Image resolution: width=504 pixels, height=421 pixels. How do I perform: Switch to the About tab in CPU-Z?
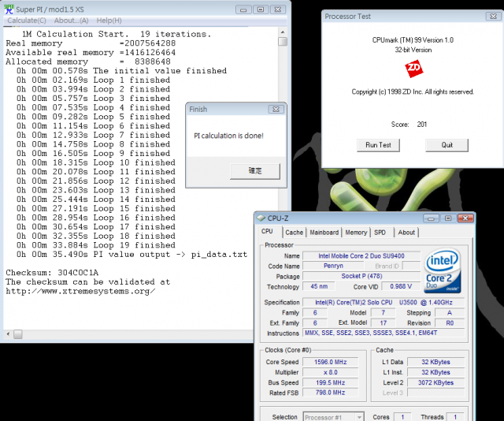point(406,233)
